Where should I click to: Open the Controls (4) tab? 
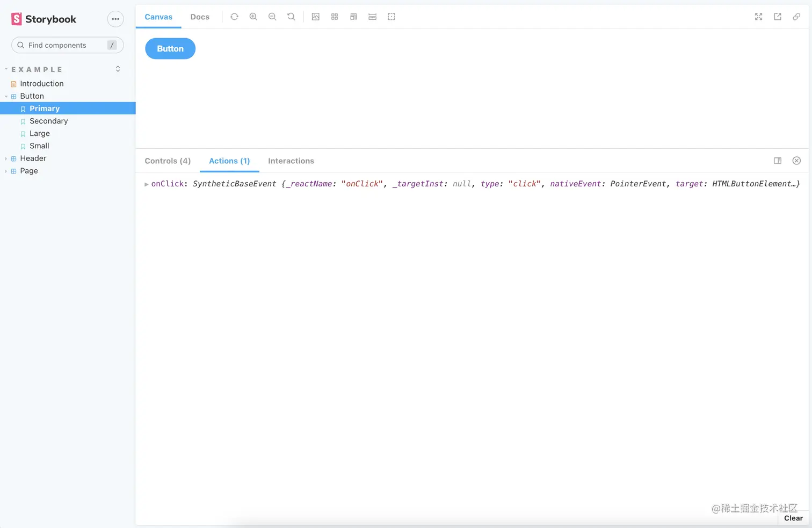[x=168, y=161]
